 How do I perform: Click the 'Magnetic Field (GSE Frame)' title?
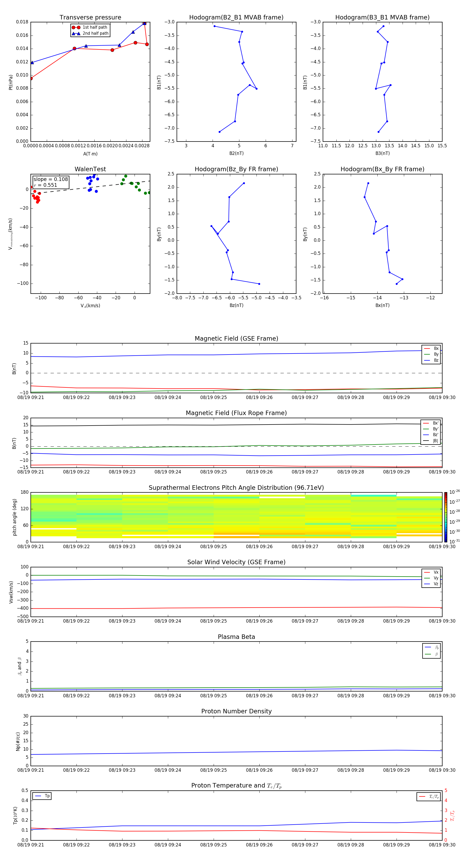point(236,339)
